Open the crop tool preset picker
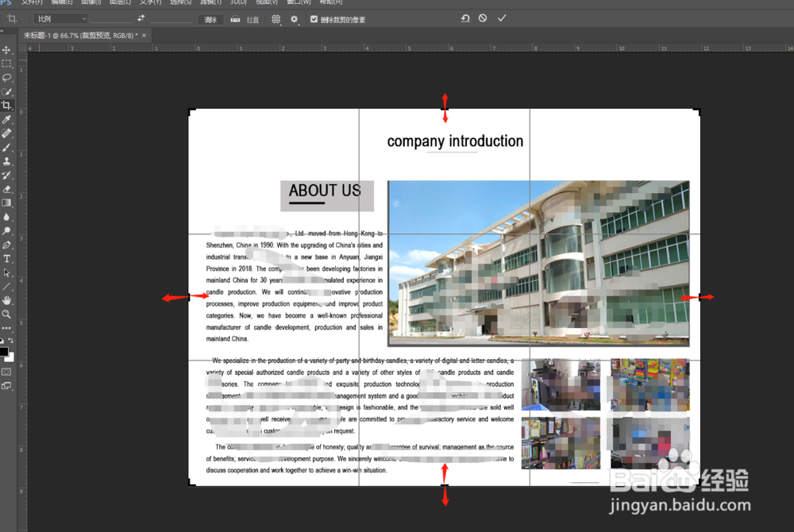The image size is (794, 532). 13,19
